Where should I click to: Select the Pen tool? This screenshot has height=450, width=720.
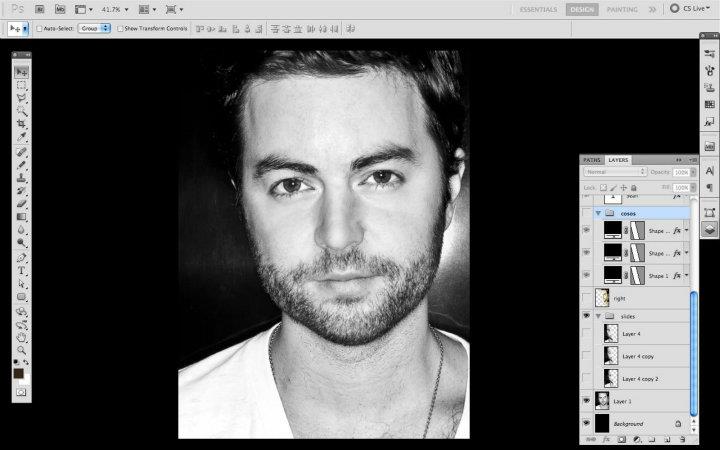tap(21, 258)
